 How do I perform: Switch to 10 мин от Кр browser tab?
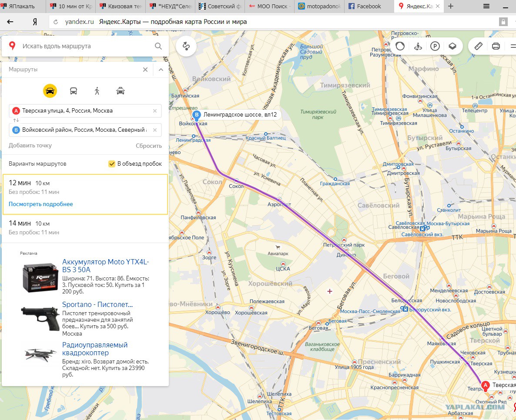click(71, 6)
